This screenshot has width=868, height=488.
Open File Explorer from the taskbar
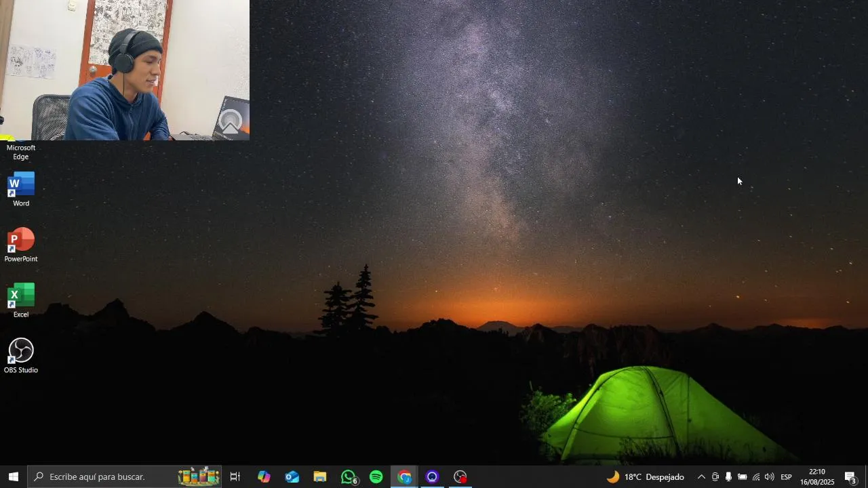click(320, 477)
